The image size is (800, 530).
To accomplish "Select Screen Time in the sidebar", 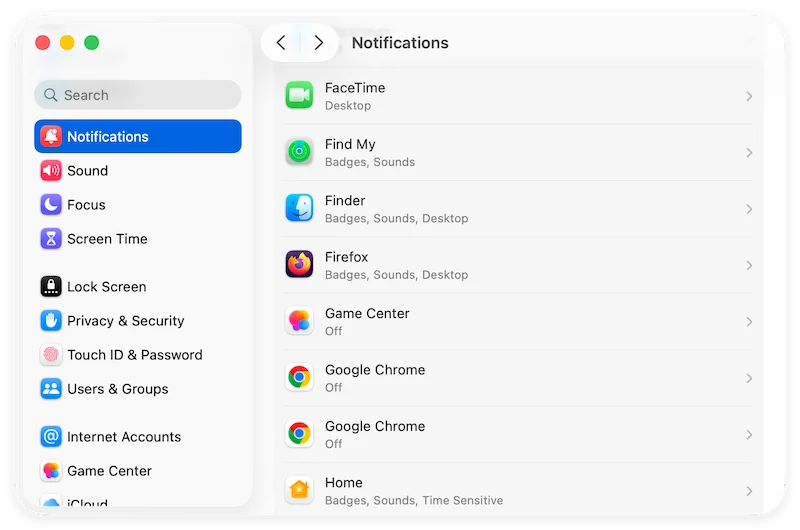I will pyautogui.click(x=138, y=239).
